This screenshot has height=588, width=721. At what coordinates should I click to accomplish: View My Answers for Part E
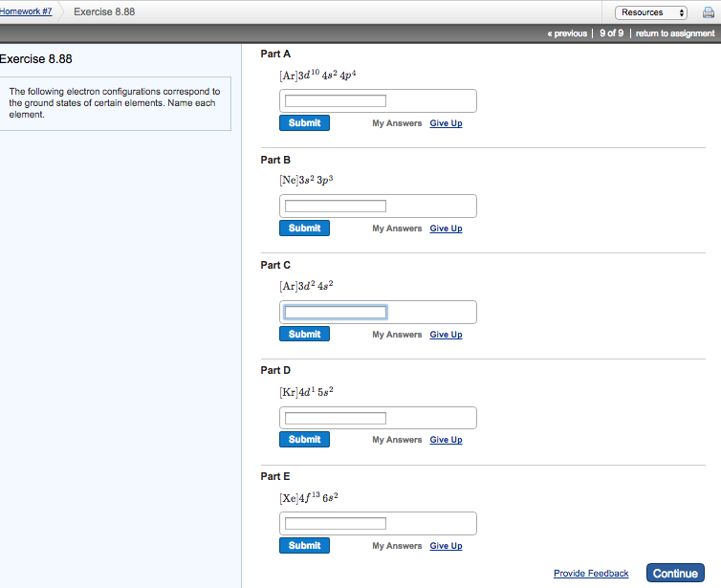click(x=397, y=546)
